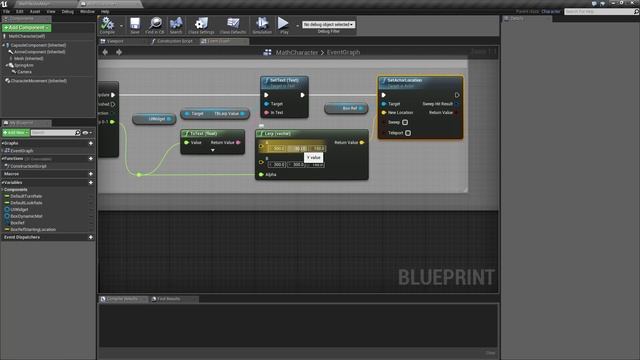The height and width of the screenshot is (360, 640).
Task: Open the Compile options arrow
Action: 122,26
